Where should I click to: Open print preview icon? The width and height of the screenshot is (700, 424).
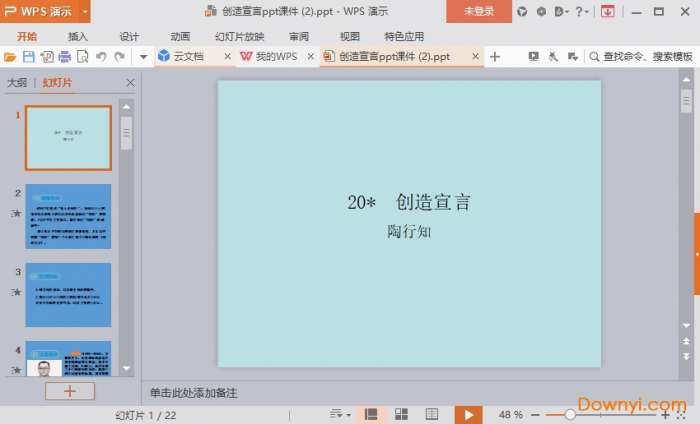[83, 57]
